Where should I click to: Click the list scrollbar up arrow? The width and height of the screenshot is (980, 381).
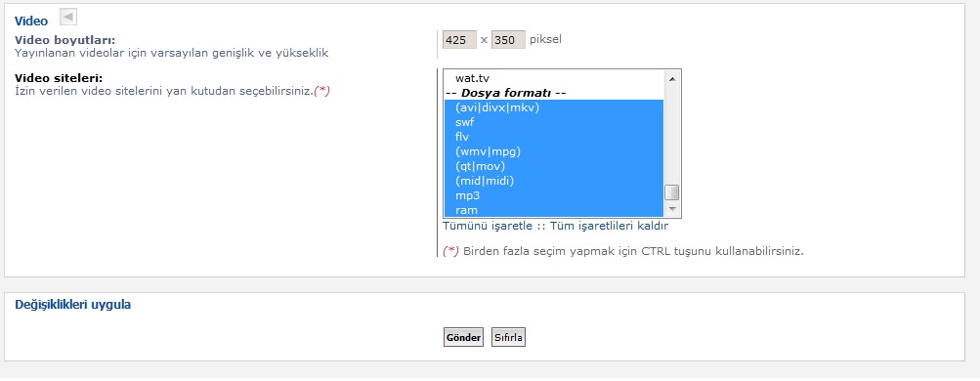pos(672,79)
